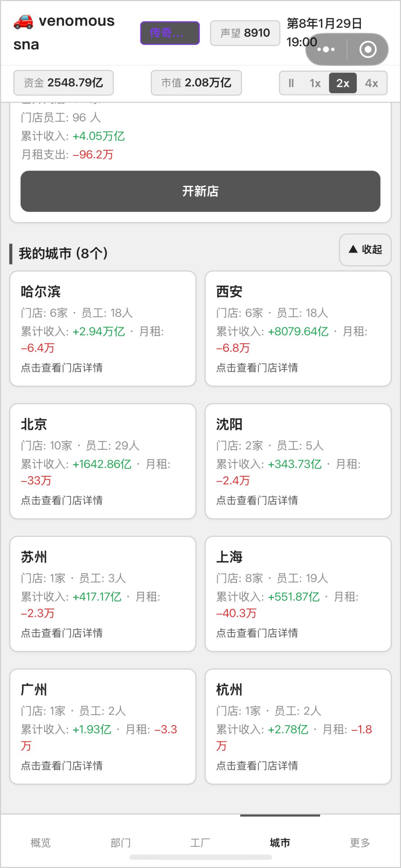Image resolution: width=401 pixels, height=868 pixels.
Task: Set game speed to 1x
Action: click(x=315, y=83)
